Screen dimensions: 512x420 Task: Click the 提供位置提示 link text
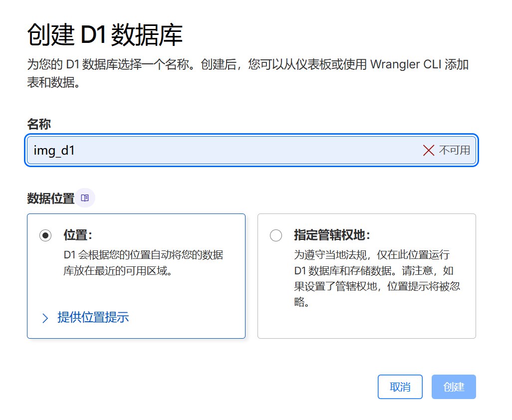(93, 317)
